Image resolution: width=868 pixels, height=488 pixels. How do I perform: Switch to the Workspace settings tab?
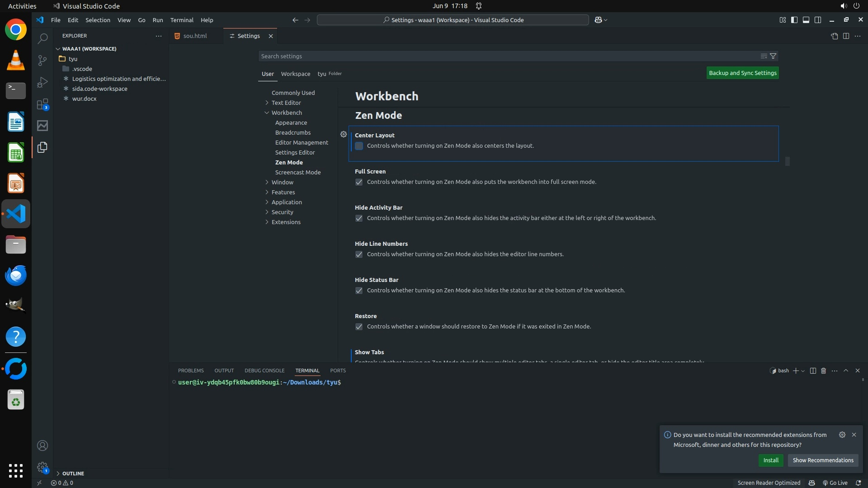(295, 74)
